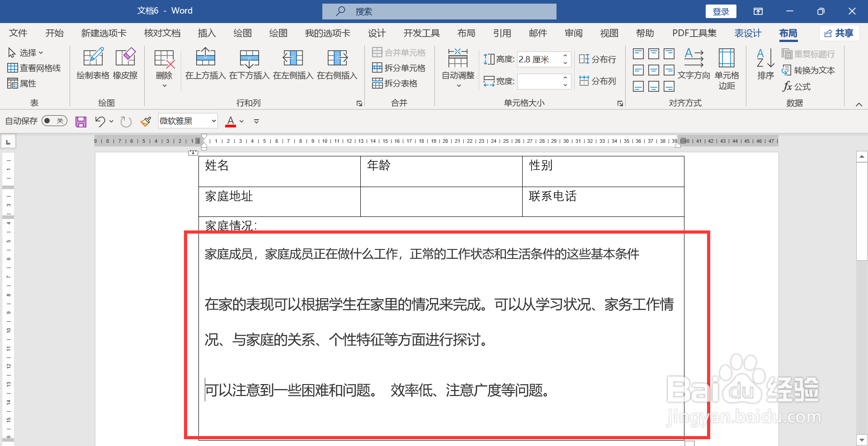This screenshot has width=868, height=446.
Task: Align cell text bottom center
Action: point(654,86)
